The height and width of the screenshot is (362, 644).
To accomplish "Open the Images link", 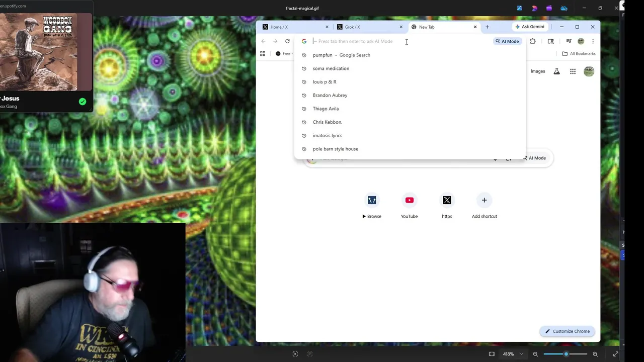I will click(x=538, y=71).
